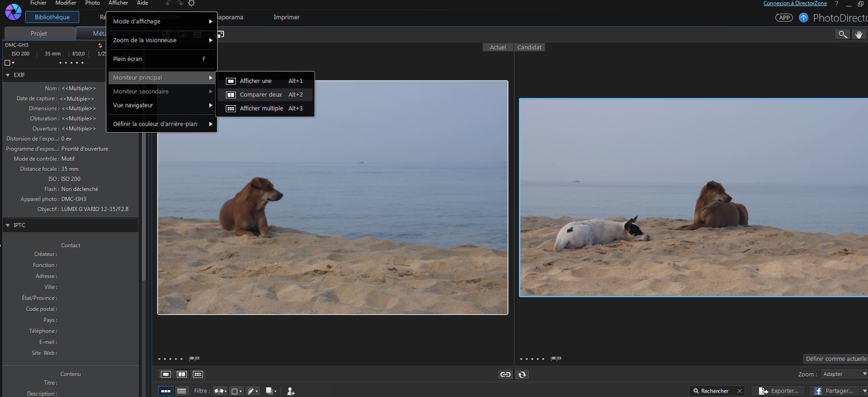Set star rating in the metadata header

[x=71, y=63]
